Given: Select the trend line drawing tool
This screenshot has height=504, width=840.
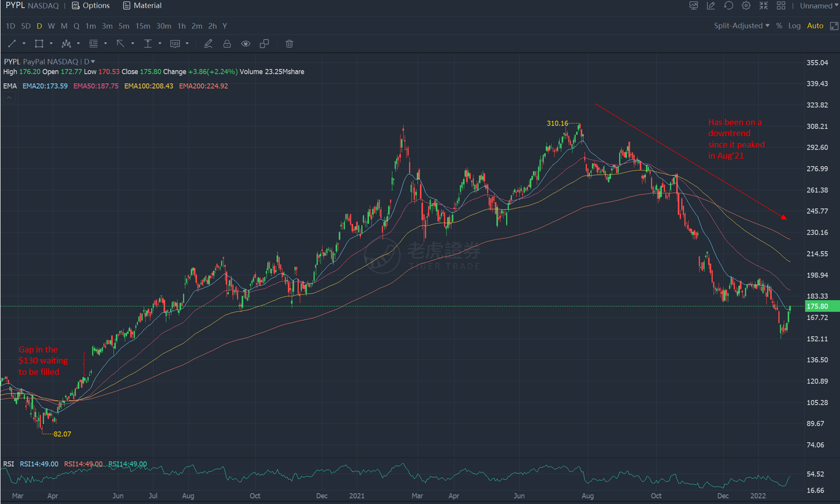Looking at the screenshot, I should 12,44.
